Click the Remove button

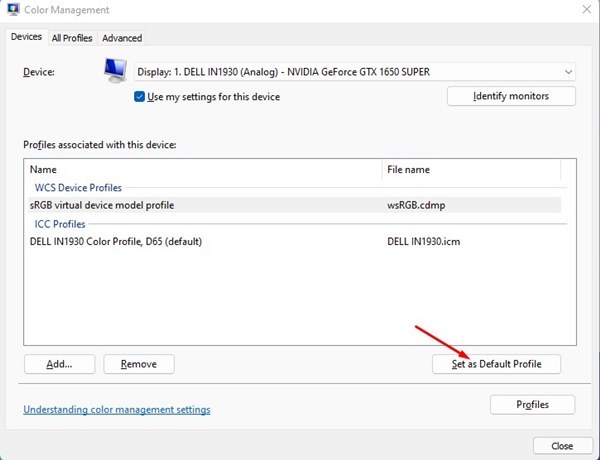139,364
